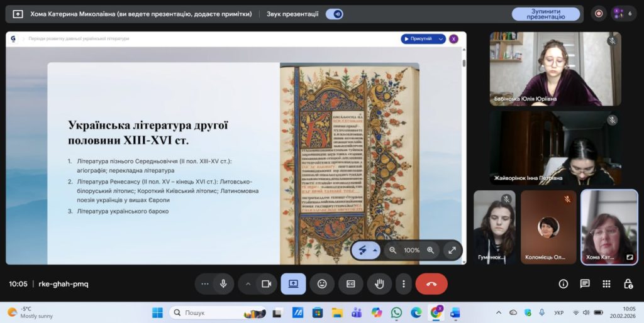Open the participants list showing 6 people
Viewport: 644px width, 323px height.
623,14
